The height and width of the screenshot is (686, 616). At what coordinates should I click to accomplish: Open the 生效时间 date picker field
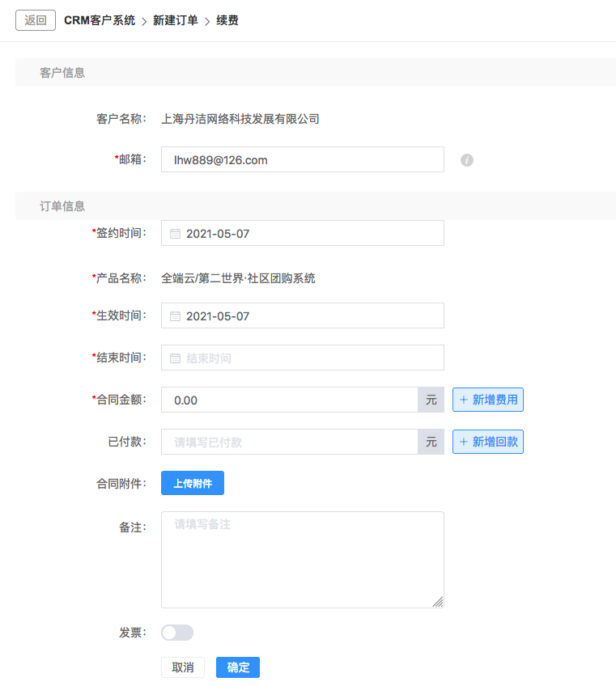303,315
